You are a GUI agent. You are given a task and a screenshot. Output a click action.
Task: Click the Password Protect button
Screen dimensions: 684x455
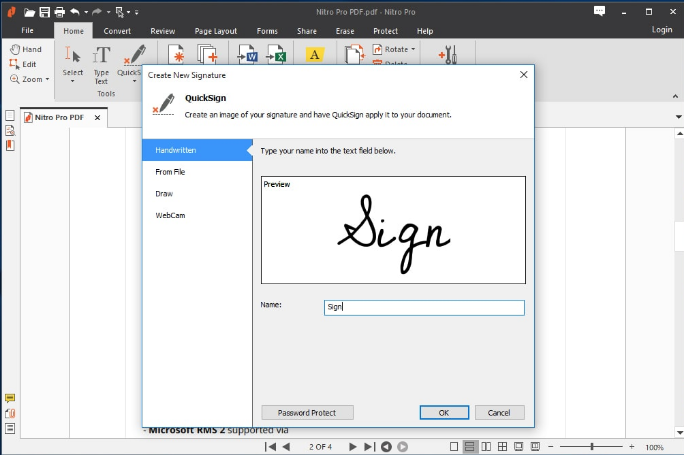pyautogui.click(x=307, y=413)
